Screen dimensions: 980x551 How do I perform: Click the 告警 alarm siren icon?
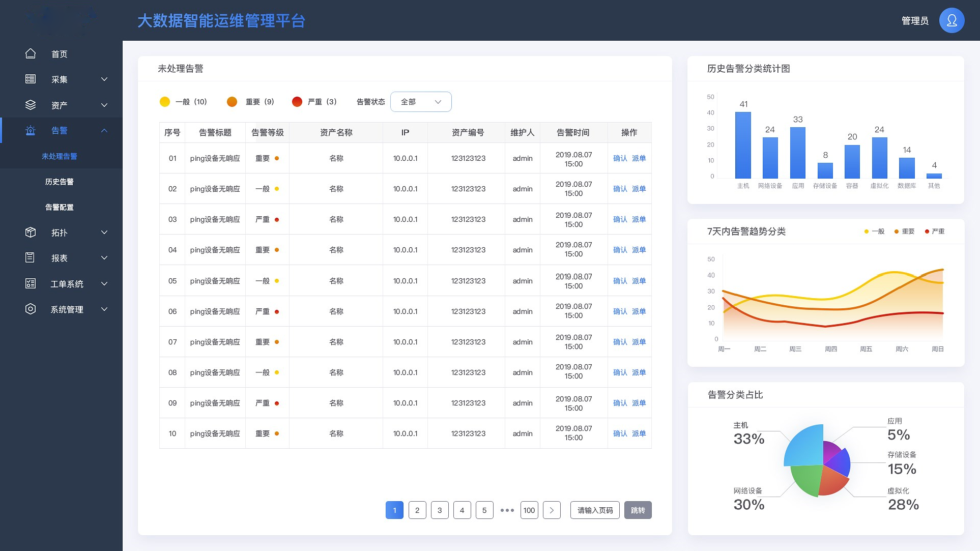tap(31, 130)
